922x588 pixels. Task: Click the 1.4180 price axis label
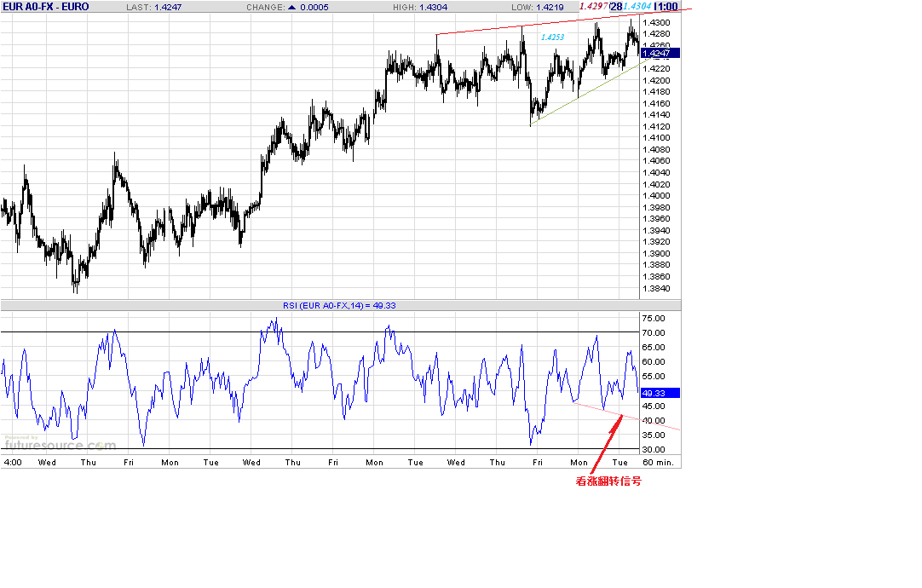656,92
